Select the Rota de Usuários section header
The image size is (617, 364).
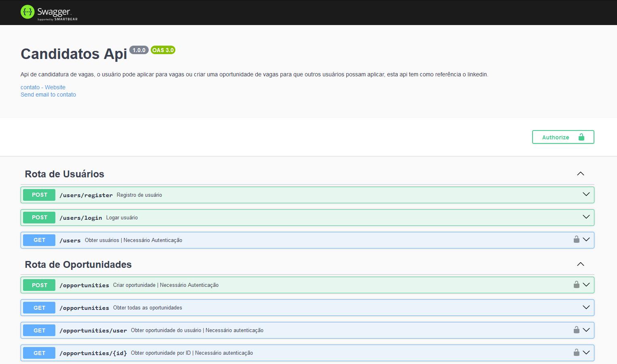[x=64, y=174]
